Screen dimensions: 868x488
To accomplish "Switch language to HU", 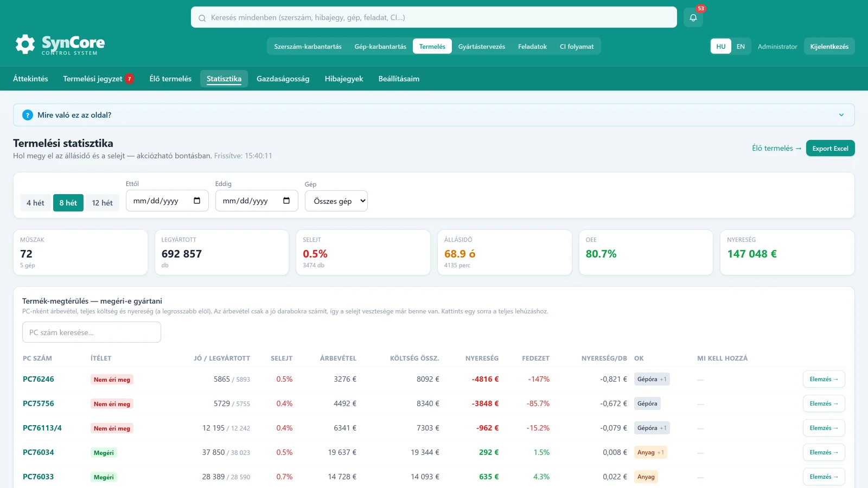I will (x=720, y=47).
